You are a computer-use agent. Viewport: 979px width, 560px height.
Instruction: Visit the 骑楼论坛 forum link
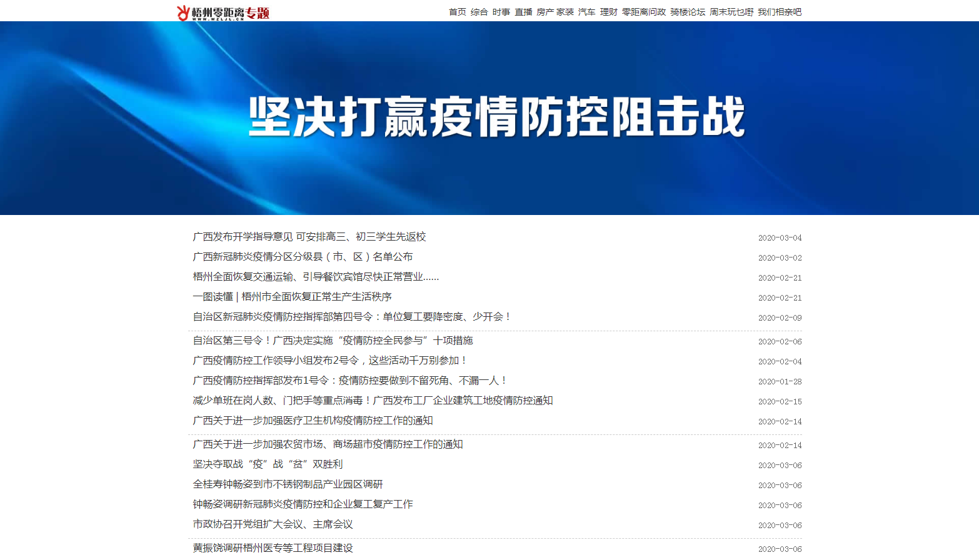point(687,12)
